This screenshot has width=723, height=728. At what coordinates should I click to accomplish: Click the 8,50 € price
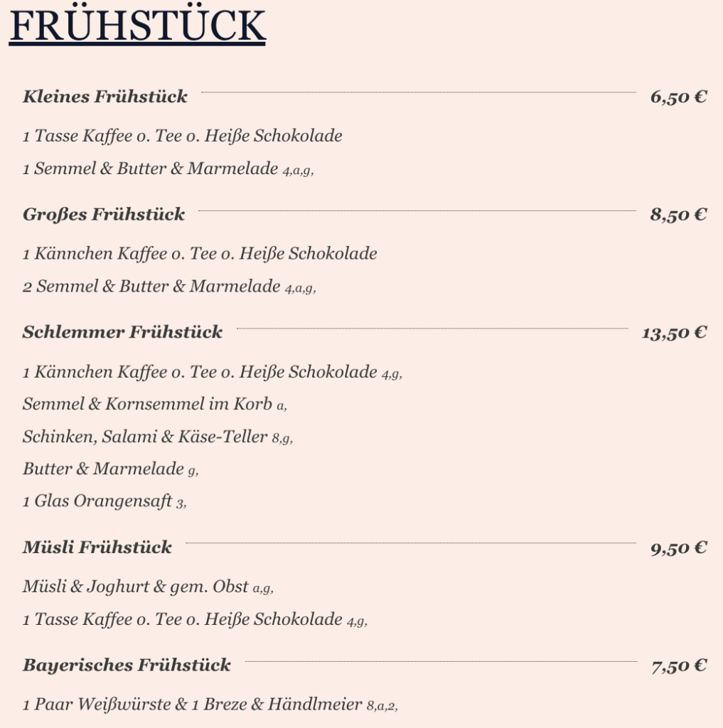(x=678, y=215)
